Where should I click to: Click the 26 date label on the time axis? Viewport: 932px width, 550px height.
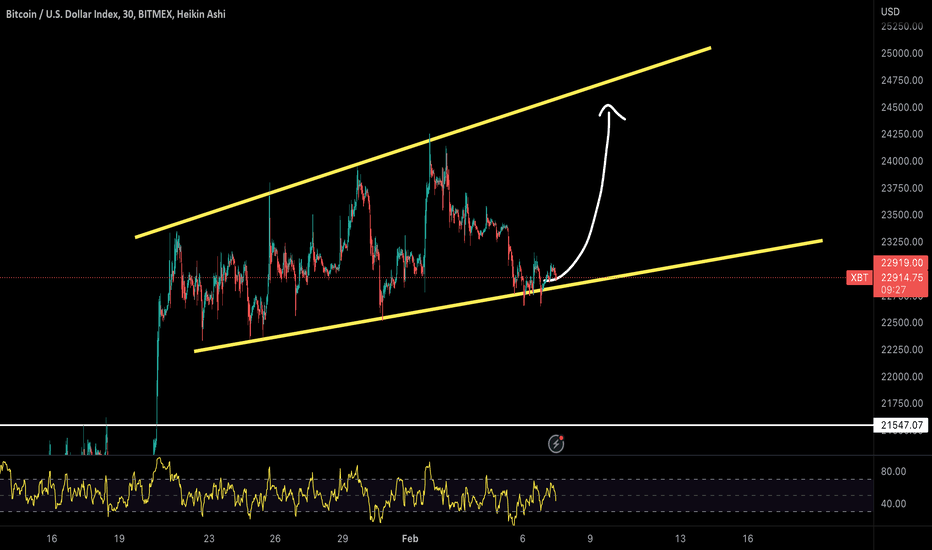275,539
